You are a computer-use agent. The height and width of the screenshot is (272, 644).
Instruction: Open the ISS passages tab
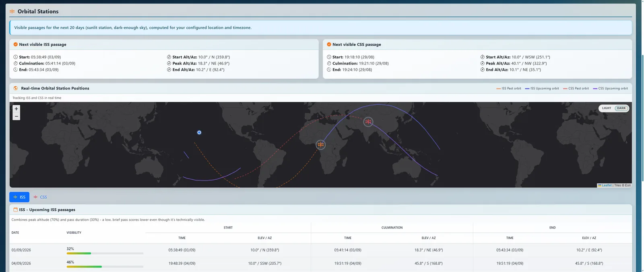[19, 197]
